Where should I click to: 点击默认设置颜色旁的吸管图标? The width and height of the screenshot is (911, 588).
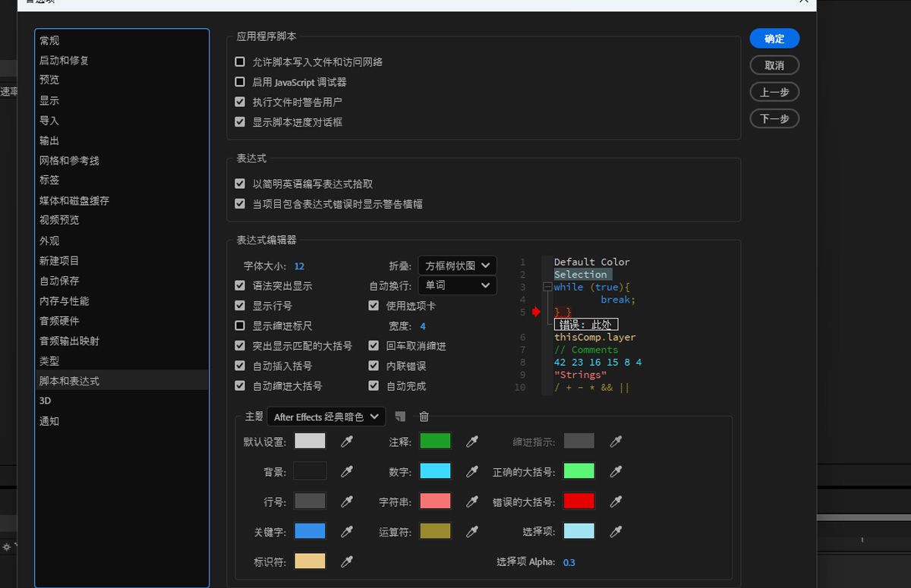347,440
